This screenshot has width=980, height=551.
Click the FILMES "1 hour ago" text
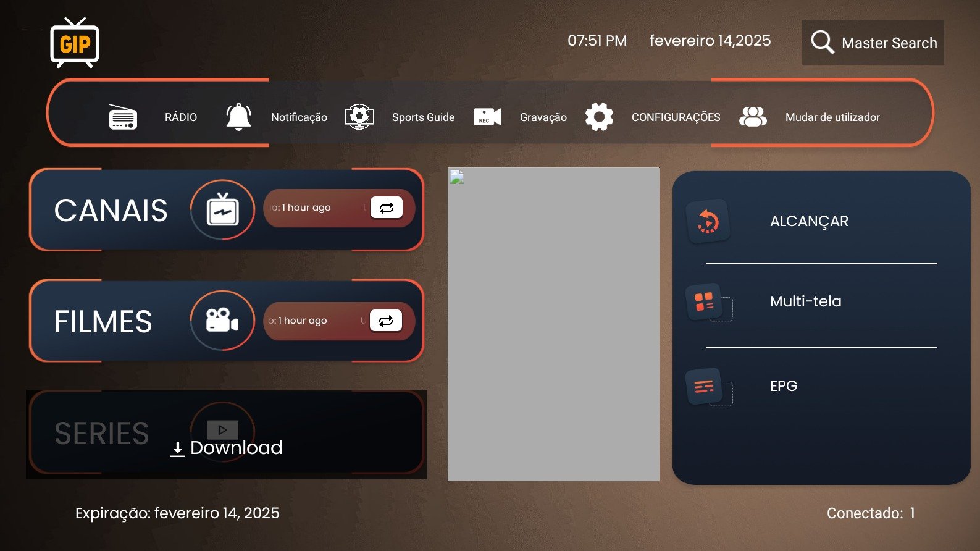point(303,321)
